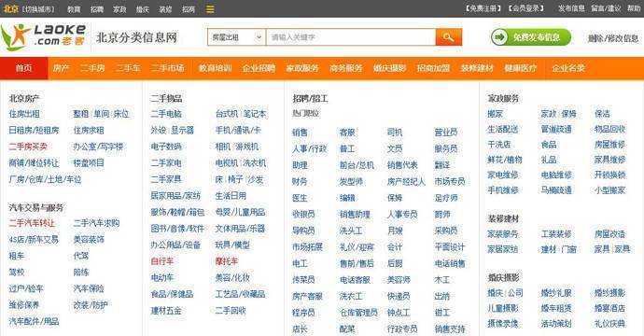Open the red 摩托车 link
The width and height of the screenshot is (644, 336).
(x=226, y=261)
